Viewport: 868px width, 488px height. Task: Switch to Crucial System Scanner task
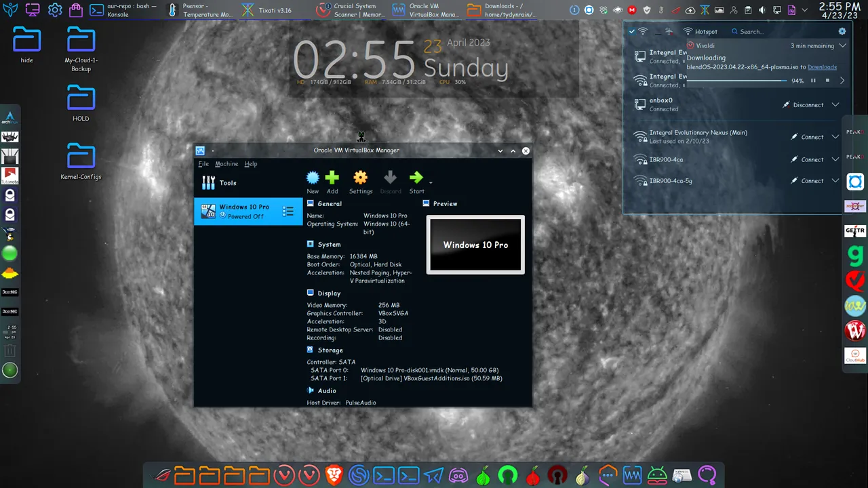tap(351, 10)
